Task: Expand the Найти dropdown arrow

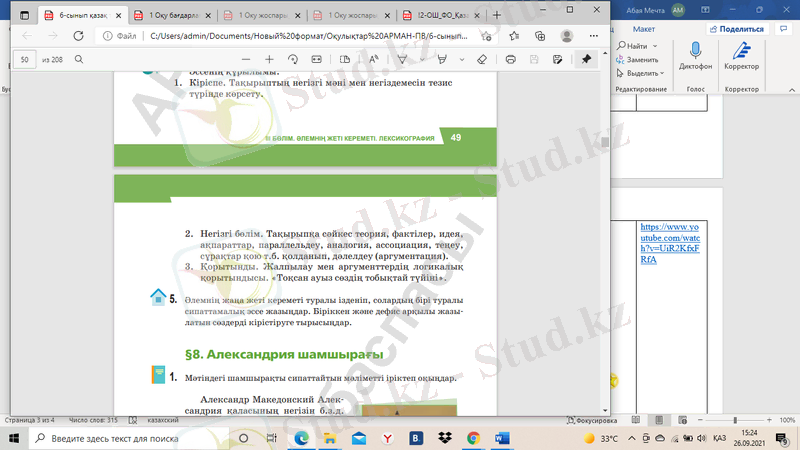Action: tap(656, 46)
